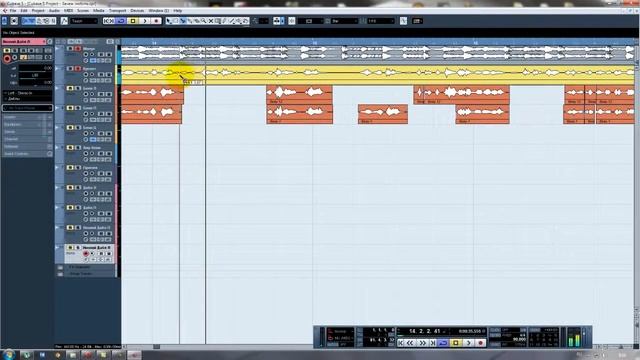This screenshot has height=360, width=640.
Task: Open the No Track Preset field
Action: pyautogui.click(x=27, y=108)
